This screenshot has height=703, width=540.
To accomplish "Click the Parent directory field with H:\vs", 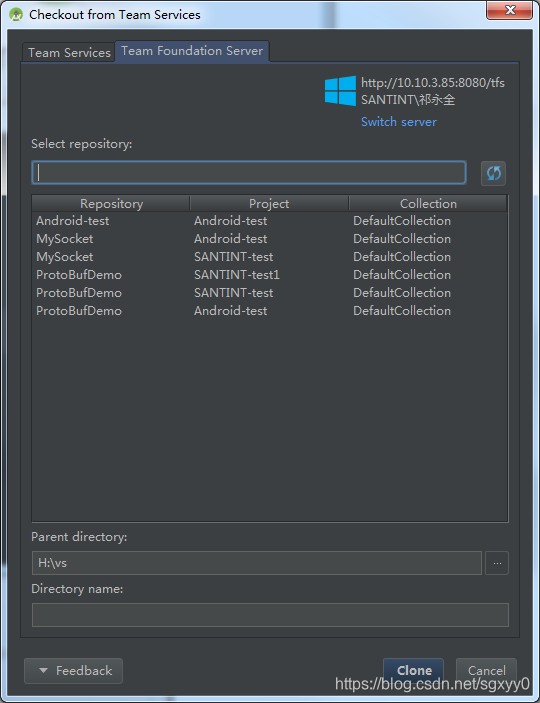I will coord(257,563).
